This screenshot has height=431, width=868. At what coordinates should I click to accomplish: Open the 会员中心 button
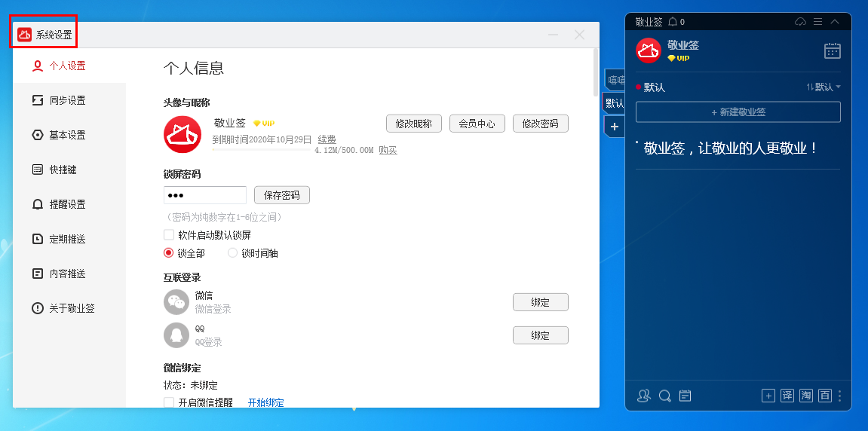coord(477,124)
